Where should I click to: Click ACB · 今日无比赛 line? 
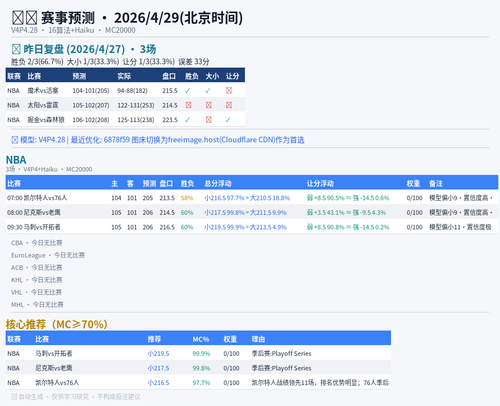pyautogui.click(x=37, y=268)
